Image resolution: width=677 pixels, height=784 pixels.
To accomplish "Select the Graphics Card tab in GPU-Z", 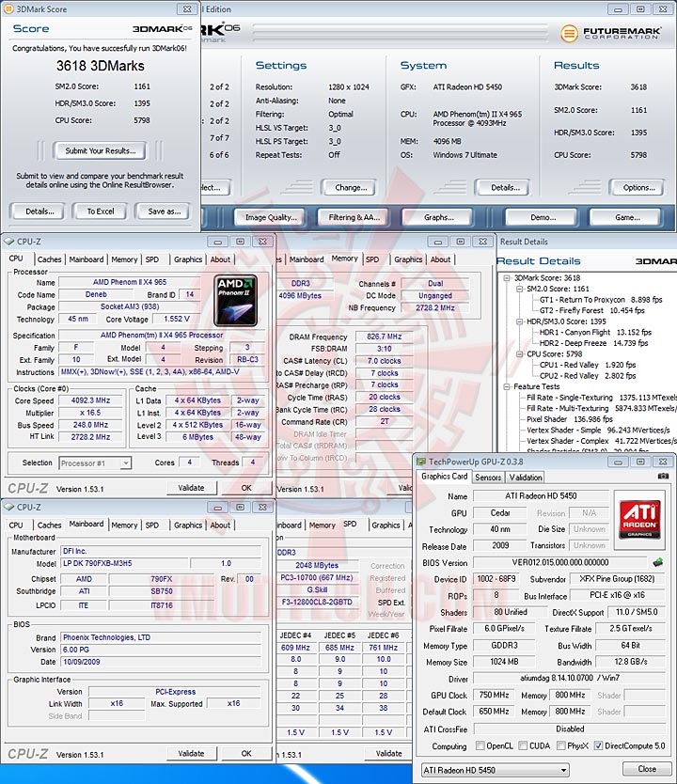I will coord(445,476).
